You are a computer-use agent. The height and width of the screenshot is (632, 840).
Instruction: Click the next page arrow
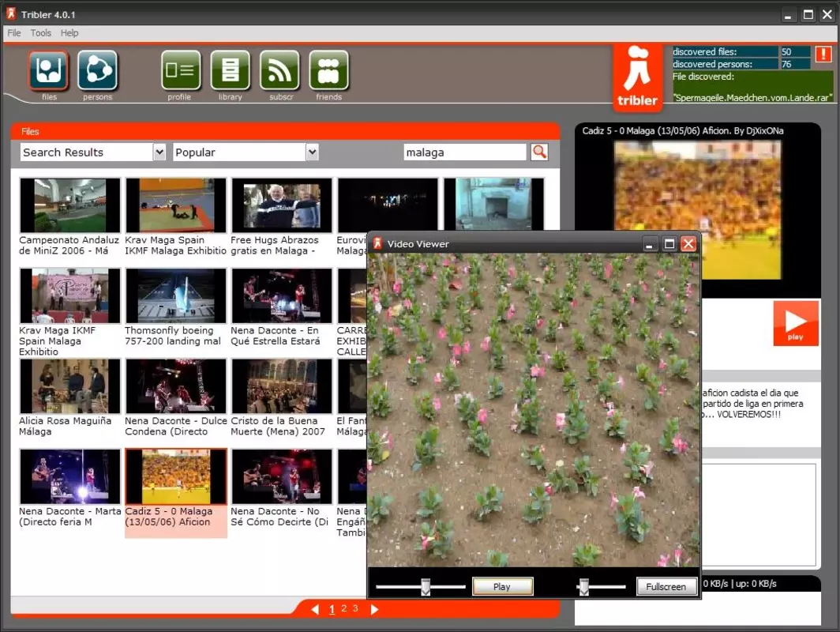[374, 609]
